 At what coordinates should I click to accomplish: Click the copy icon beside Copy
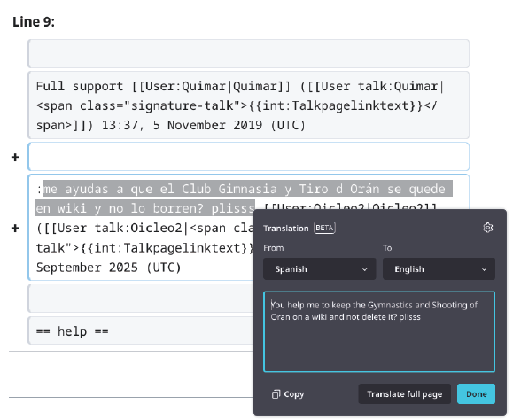click(276, 394)
